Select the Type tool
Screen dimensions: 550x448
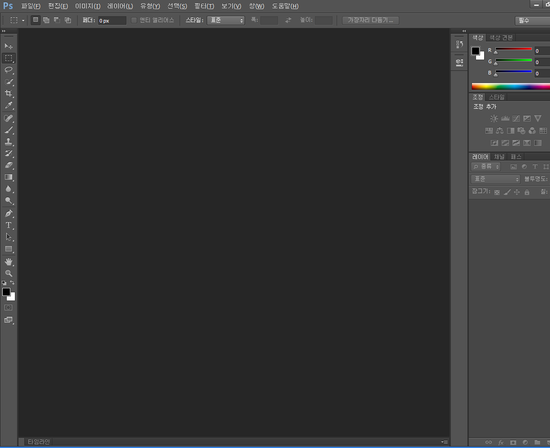(x=8, y=225)
